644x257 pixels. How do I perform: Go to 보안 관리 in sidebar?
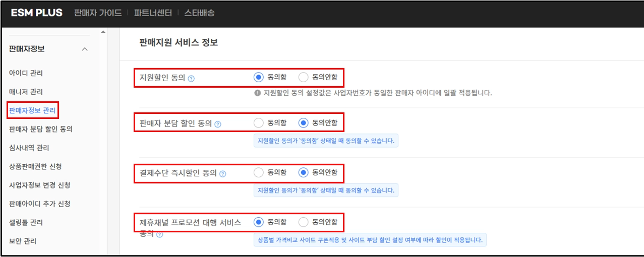tap(23, 241)
